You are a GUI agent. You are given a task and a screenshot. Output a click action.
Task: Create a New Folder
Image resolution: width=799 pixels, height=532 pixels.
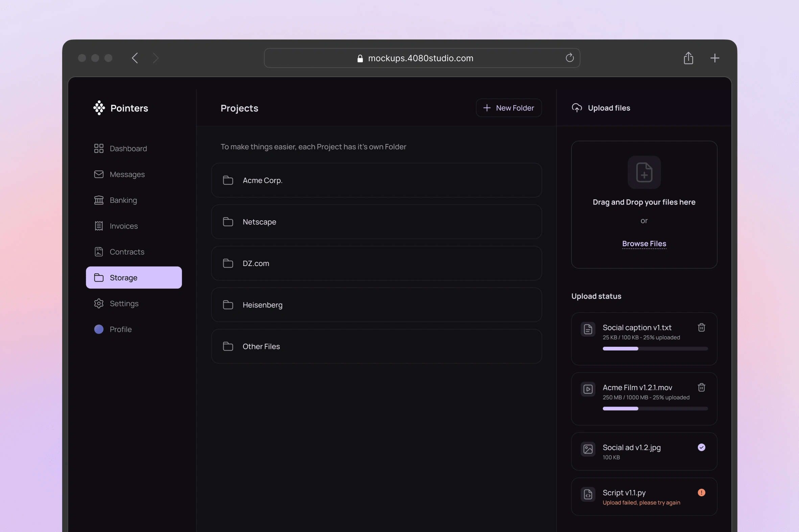pyautogui.click(x=509, y=108)
